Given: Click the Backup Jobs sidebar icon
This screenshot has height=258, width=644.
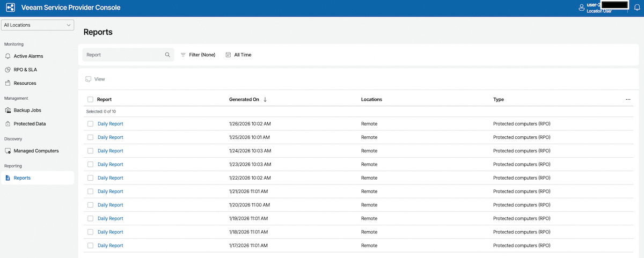Looking at the screenshot, I should click(x=8, y=110).
